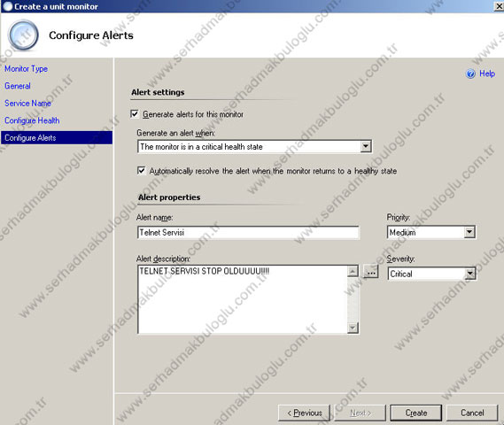The height and width of the screenshot is (425, 504).
Task: Click the wizard globe icon beside Configure Alerts
Action: coord(23,35)
